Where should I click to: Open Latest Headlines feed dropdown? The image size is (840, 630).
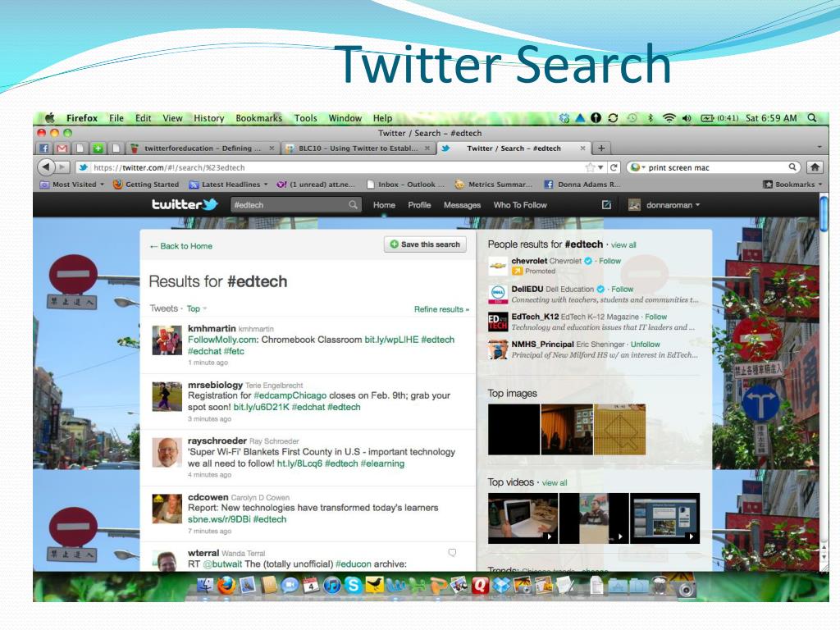228,185
